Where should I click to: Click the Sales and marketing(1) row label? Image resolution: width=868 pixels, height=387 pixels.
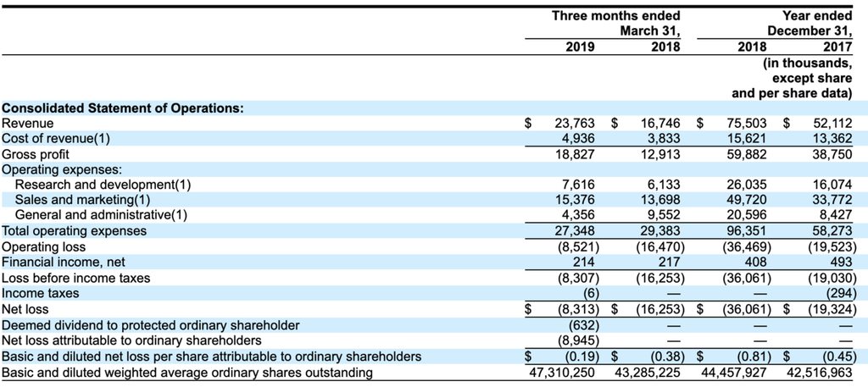click(x=82, y=200)
